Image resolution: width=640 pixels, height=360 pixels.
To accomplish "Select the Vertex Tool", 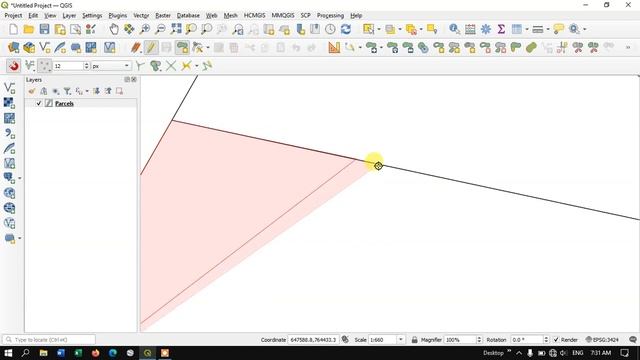I will point(198,47).
